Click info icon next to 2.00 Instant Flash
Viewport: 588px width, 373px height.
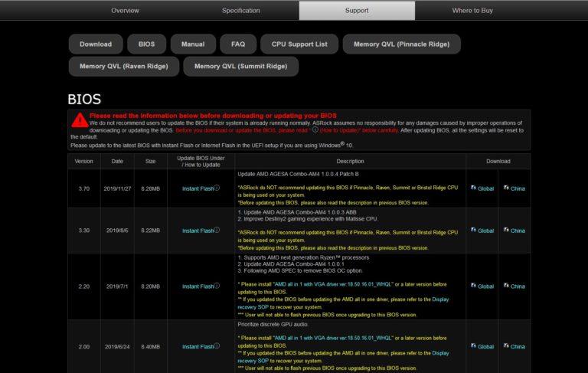pos(217,345)
